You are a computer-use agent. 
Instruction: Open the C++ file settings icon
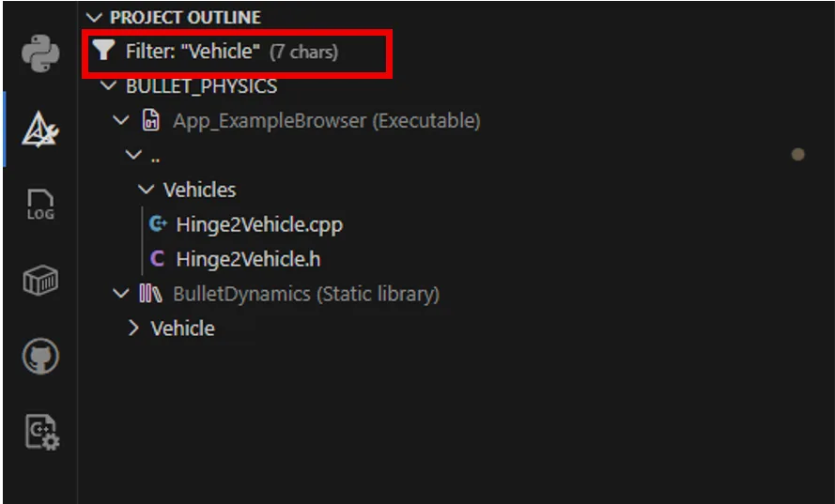[41, 431]
